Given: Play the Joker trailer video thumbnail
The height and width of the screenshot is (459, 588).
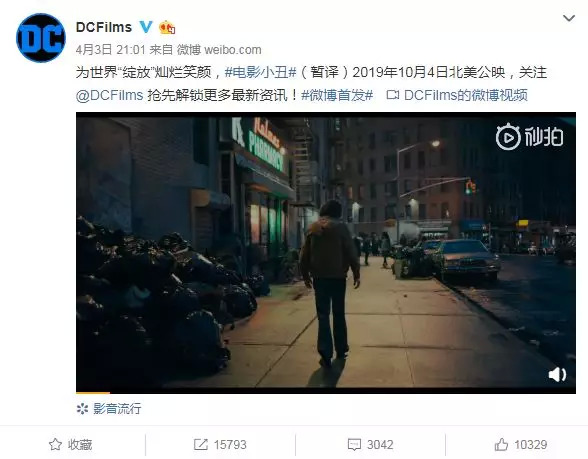Looking at the screenshot, I should 326,252.
